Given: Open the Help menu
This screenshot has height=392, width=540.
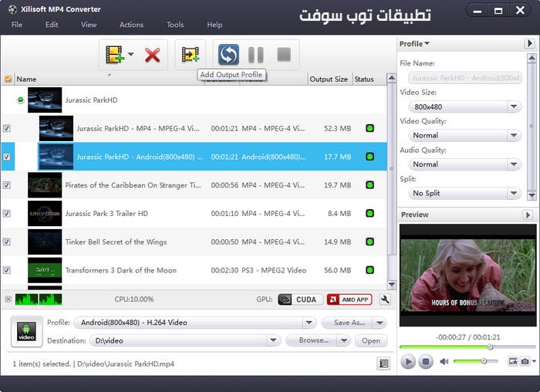Looking at the screenshot, I should coord(214,25).
